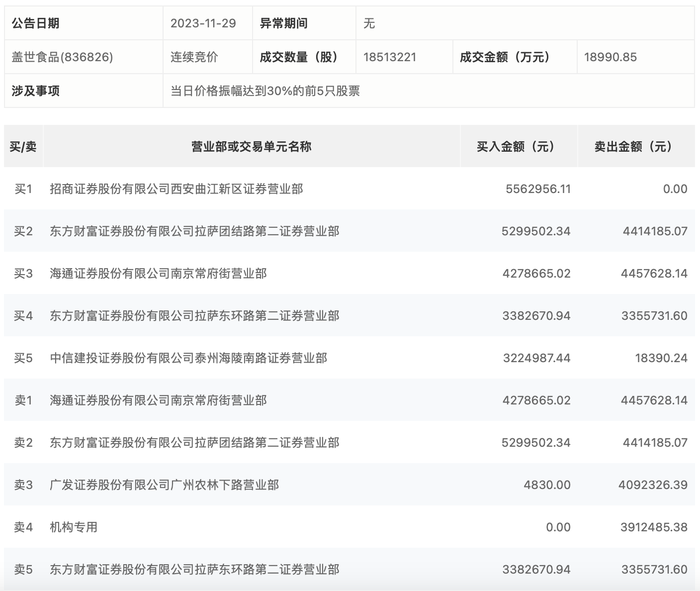This screenshot has height=591, width=700.
Task: Select the 买2 row label
Action: click(23, 231)
